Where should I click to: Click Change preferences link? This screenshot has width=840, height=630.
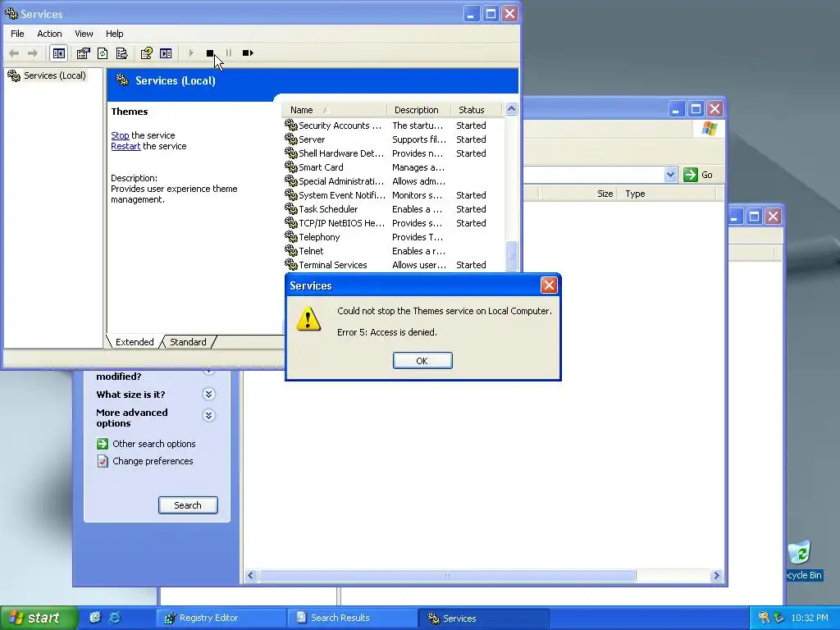coord(153,461)
